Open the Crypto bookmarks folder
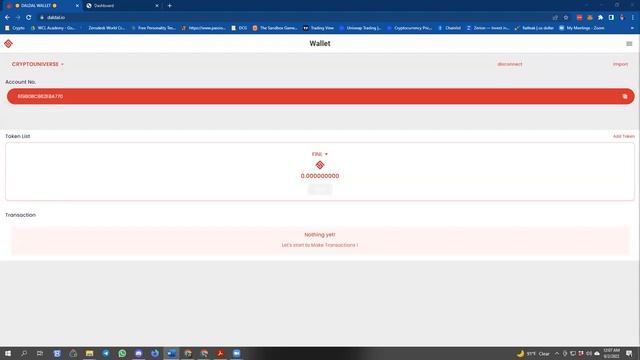 click(x=15, y=28)
